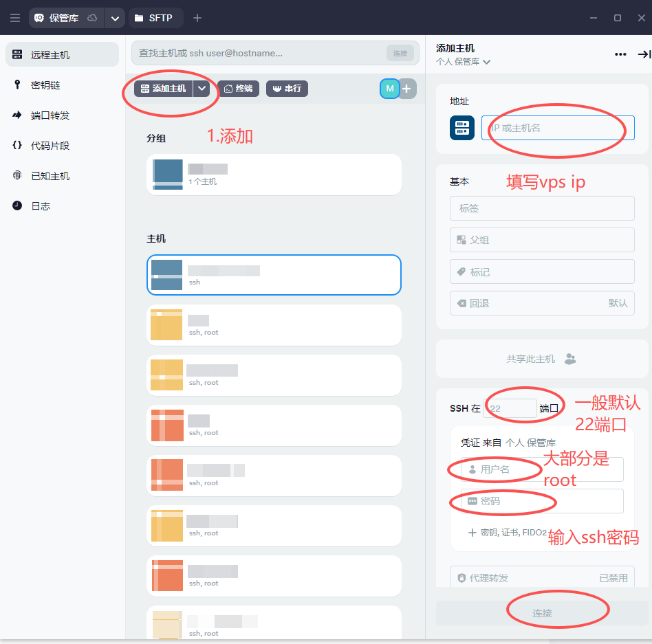Expand the dropdown arrow beside 添加主机

(202, 89)
